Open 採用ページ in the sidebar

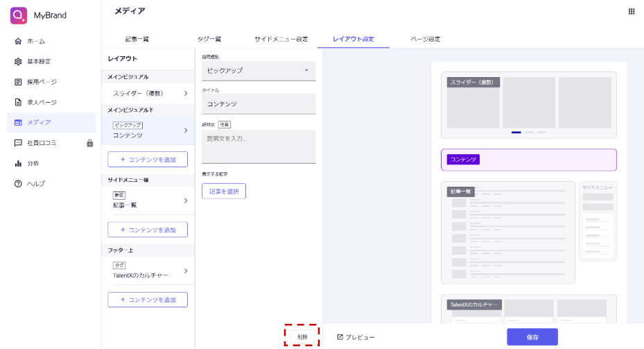pos(42,82)
